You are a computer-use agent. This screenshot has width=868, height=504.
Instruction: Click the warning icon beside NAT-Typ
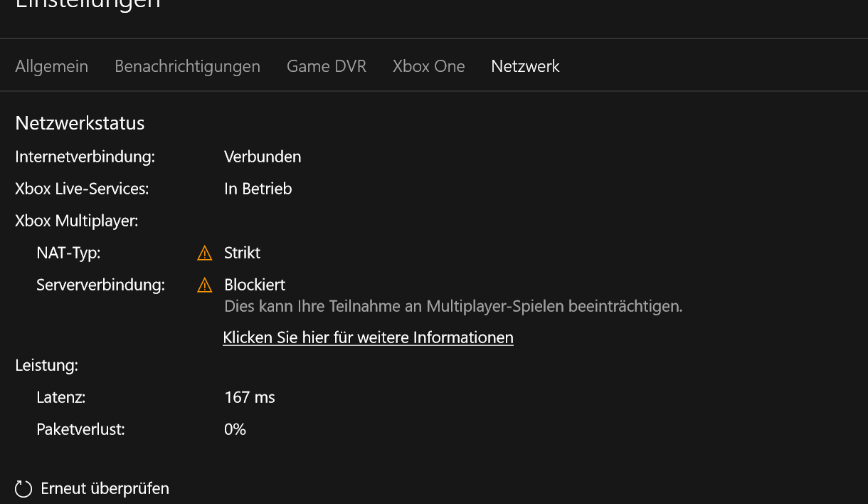204,253
